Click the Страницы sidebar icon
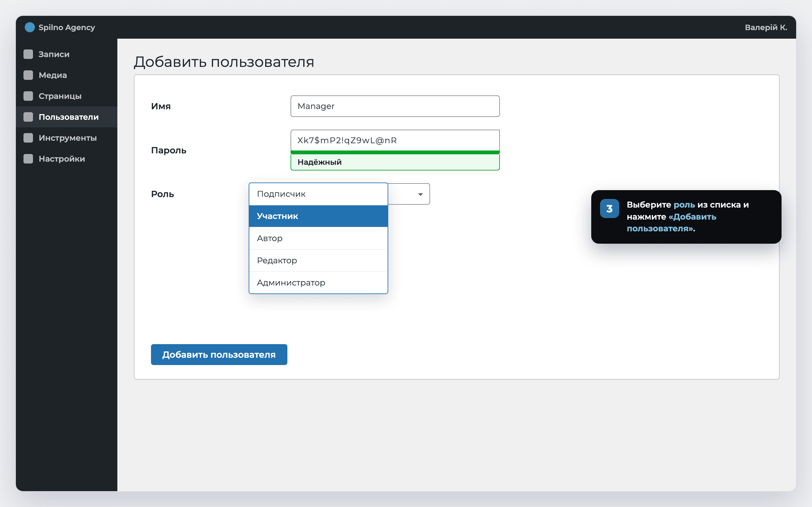 point(28,96)
